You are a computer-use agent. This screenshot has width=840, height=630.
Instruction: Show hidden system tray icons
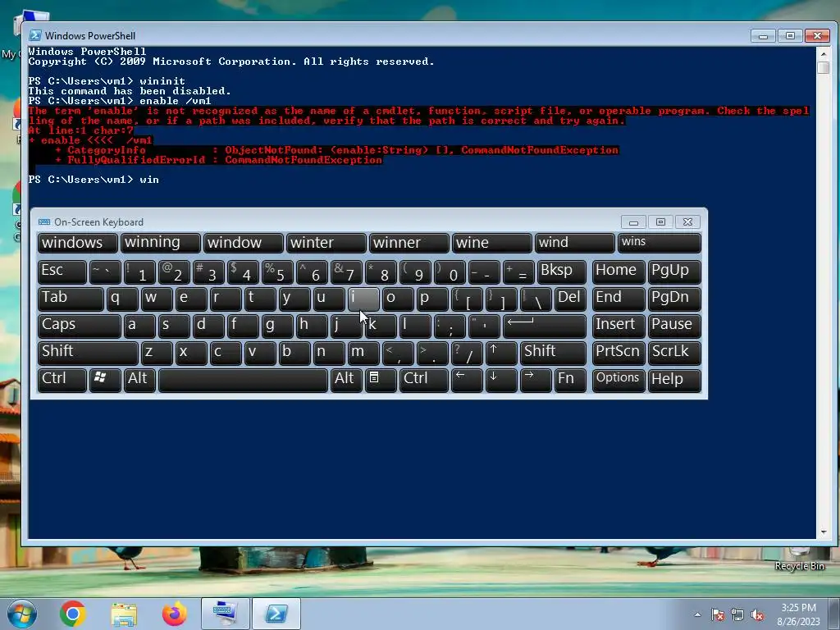(697, 614)
